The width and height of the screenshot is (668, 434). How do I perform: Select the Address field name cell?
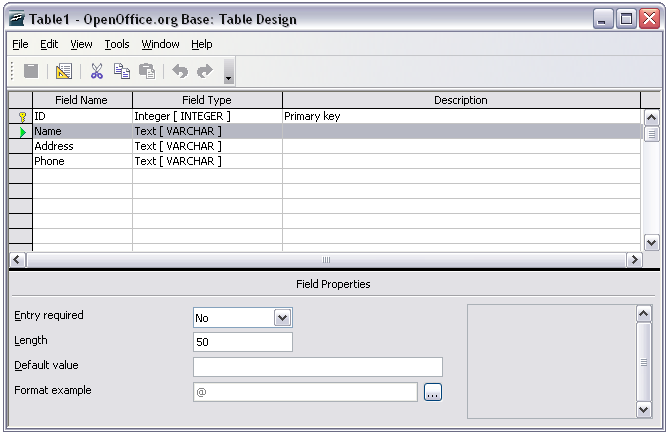point(82,146)
